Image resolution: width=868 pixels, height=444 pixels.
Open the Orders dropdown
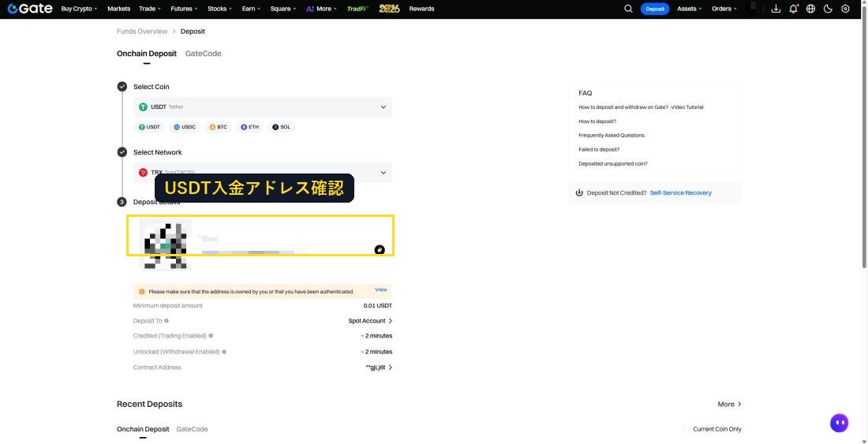click(x=724, y=9)
